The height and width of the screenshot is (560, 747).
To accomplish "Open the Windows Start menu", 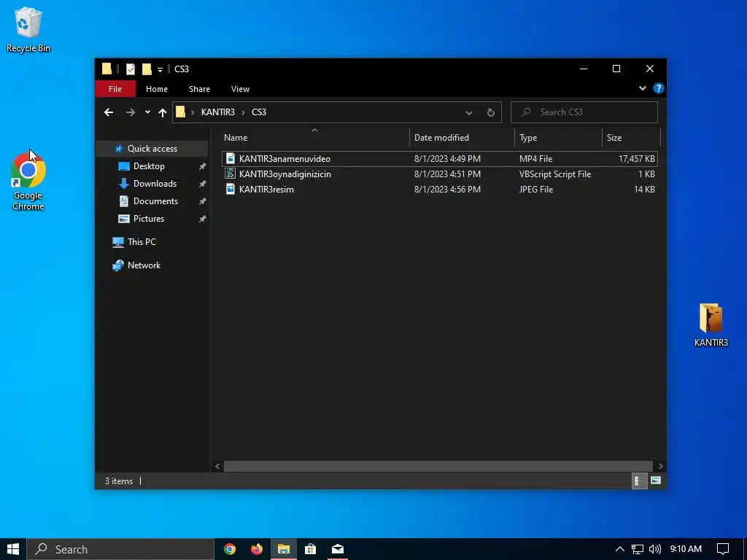I will pos(13,549).
